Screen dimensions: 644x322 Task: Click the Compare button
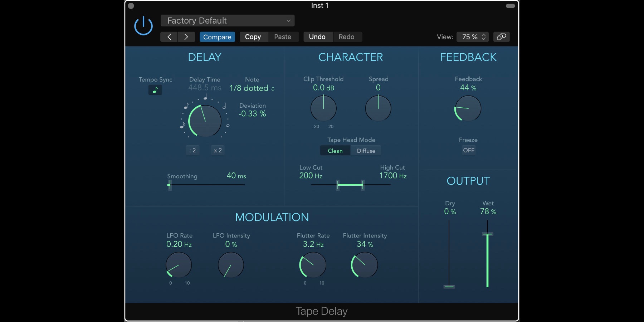point(217,37)
